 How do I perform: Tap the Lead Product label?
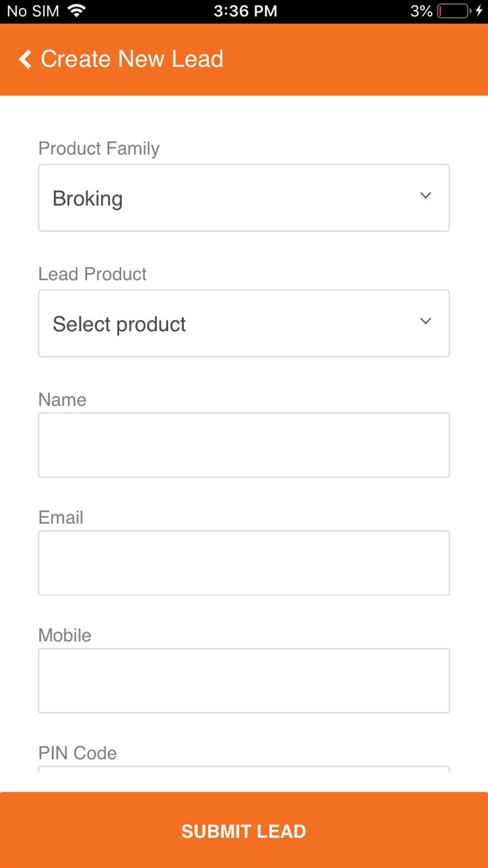92,274
